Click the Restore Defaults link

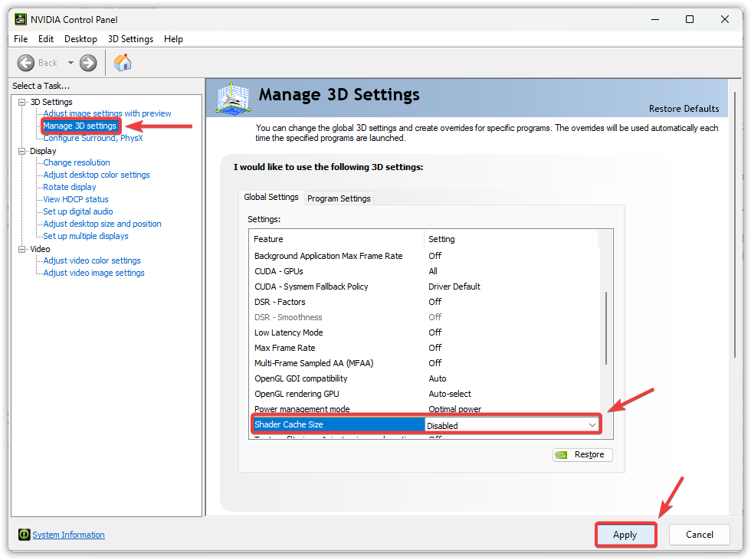coord(684,109)
